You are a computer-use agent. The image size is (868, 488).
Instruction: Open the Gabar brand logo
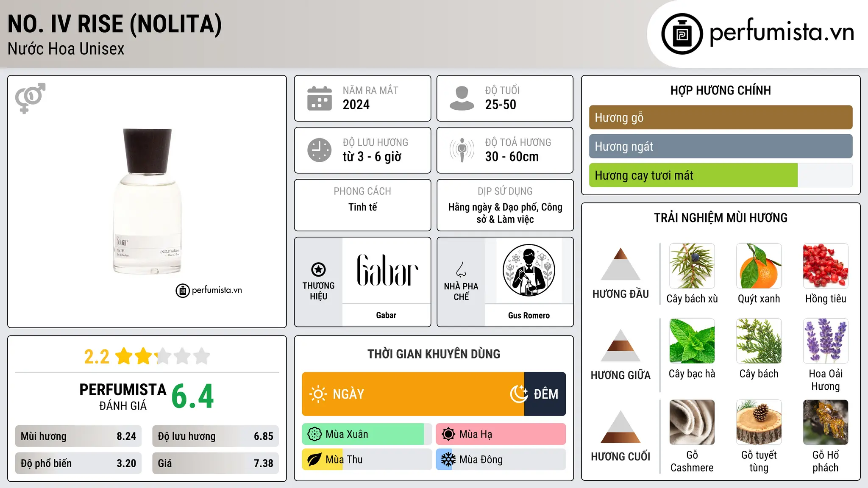(387, 270)
